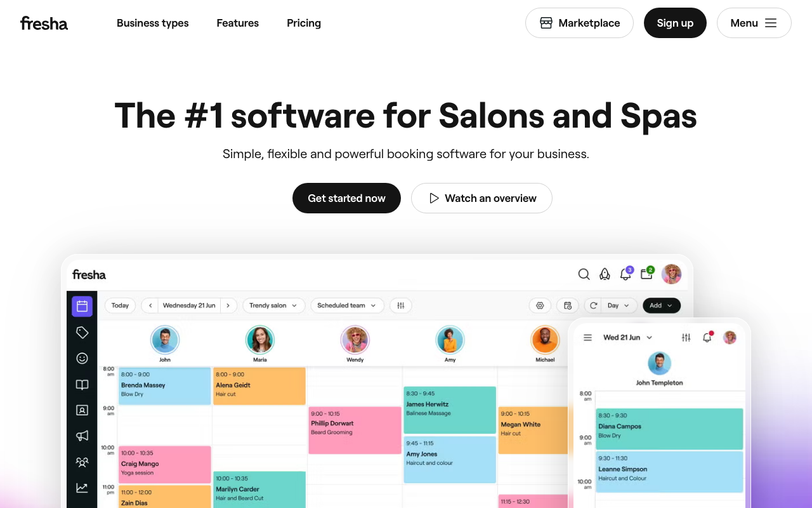Open Leanne Simpson's Haircut and Colour appointment
Image resolution: width=812 pixels, height=508 pixels.
pos(669,472)
